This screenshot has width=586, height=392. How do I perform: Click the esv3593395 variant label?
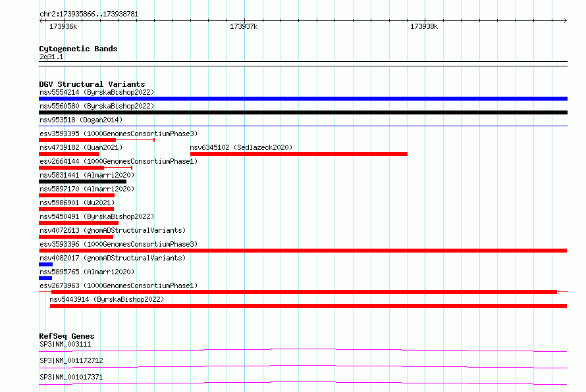pos(119,134)
